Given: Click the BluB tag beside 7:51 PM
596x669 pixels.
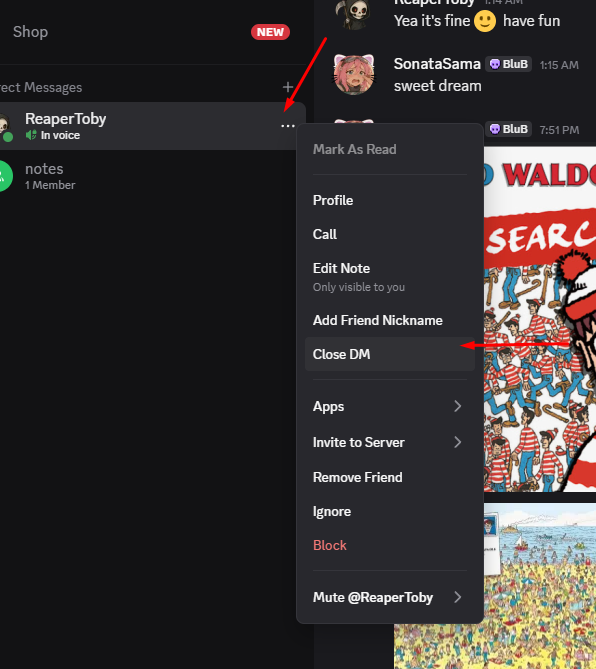Looking at the screenshot, I should click(509, 129).
